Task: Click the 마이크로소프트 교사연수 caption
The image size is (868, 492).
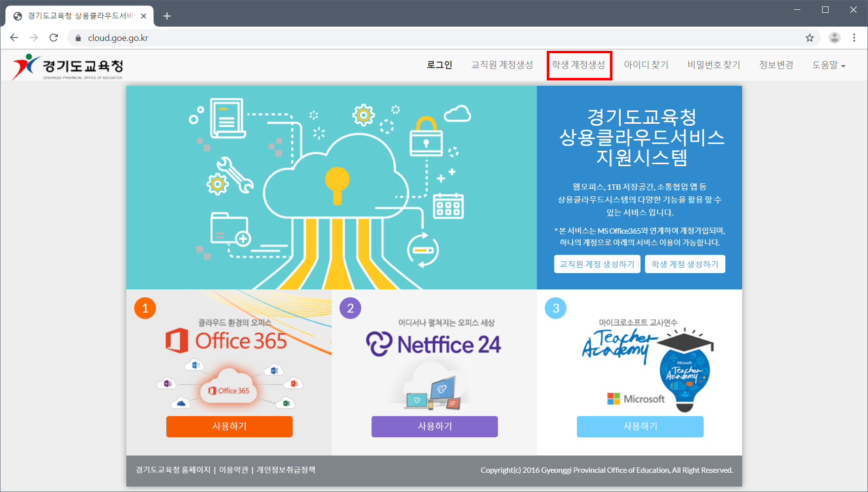Action: (x=638, y=322)
